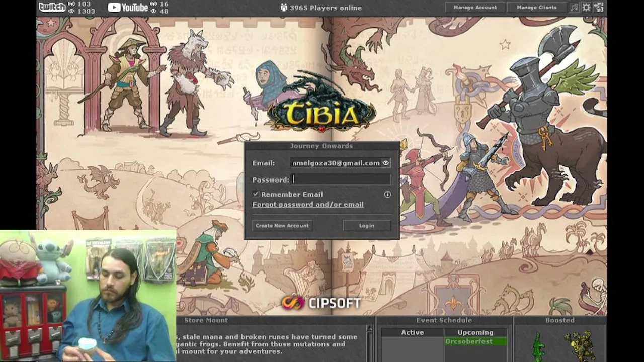
Task: Click the Manage Account button
Action: pos(475,7)
